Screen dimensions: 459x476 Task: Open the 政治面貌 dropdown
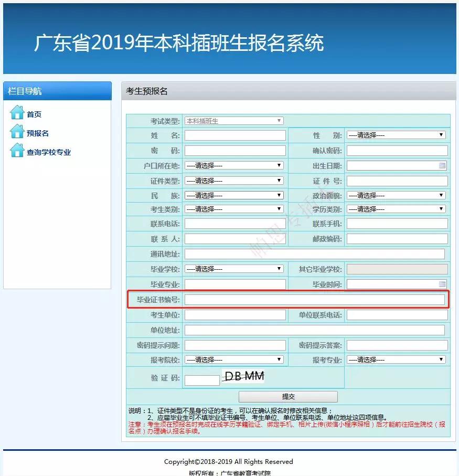[x=396, y=195]
